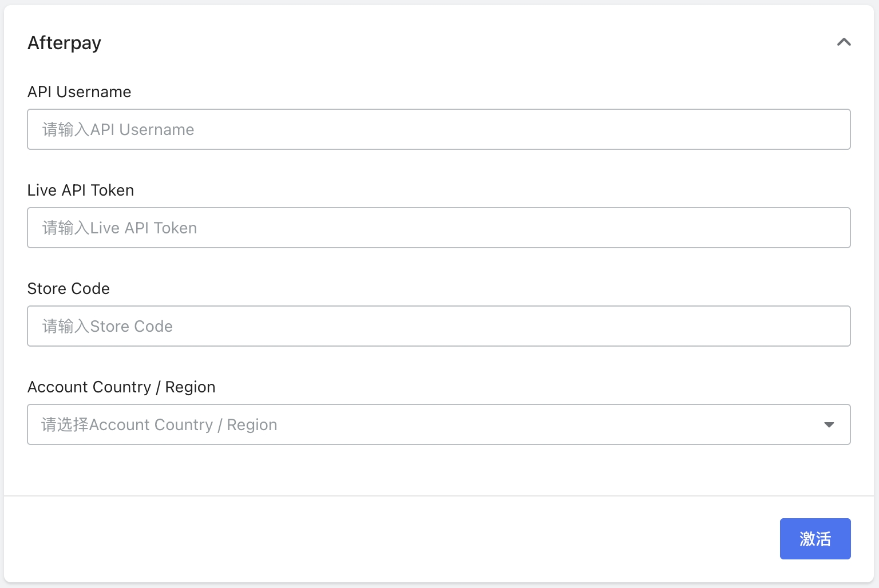Click the blank header space beside Afterpay title
879x588 pixels.
458,43
